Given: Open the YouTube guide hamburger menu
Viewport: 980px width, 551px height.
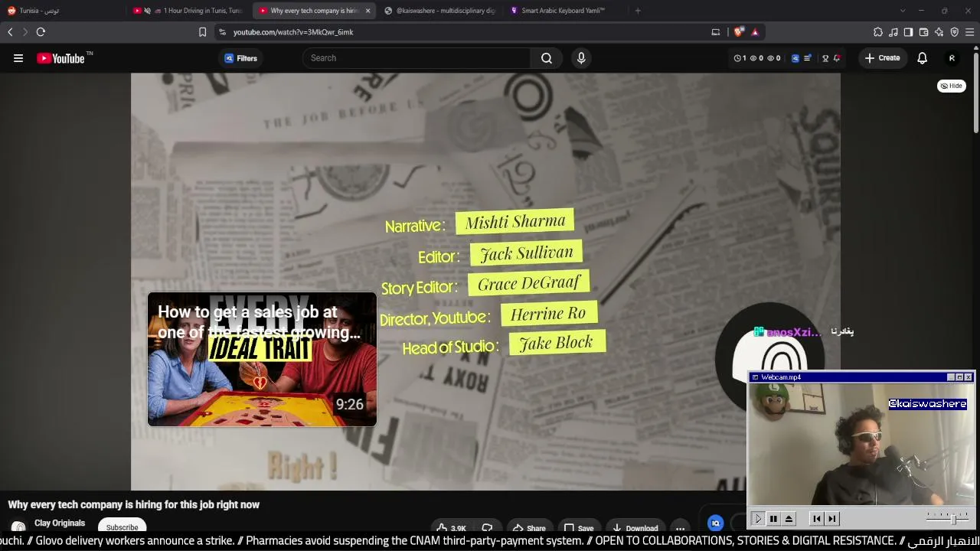Looking at the screenshot, I should (x=18, y=58).
